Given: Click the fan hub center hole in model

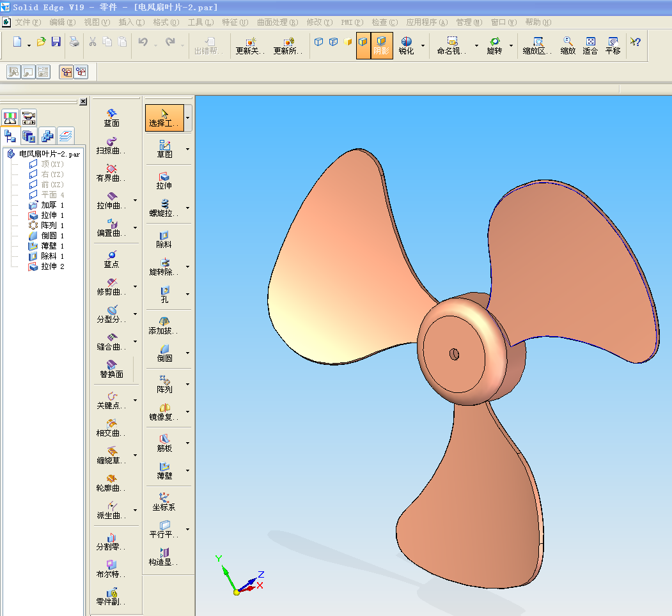Looking at the screenshot, I should pyautogui.click(x=454, y=354).
